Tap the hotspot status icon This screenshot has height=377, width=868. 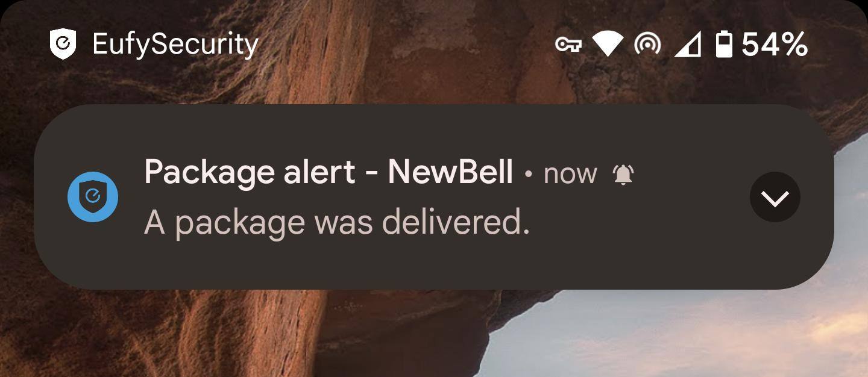[647, 45]
